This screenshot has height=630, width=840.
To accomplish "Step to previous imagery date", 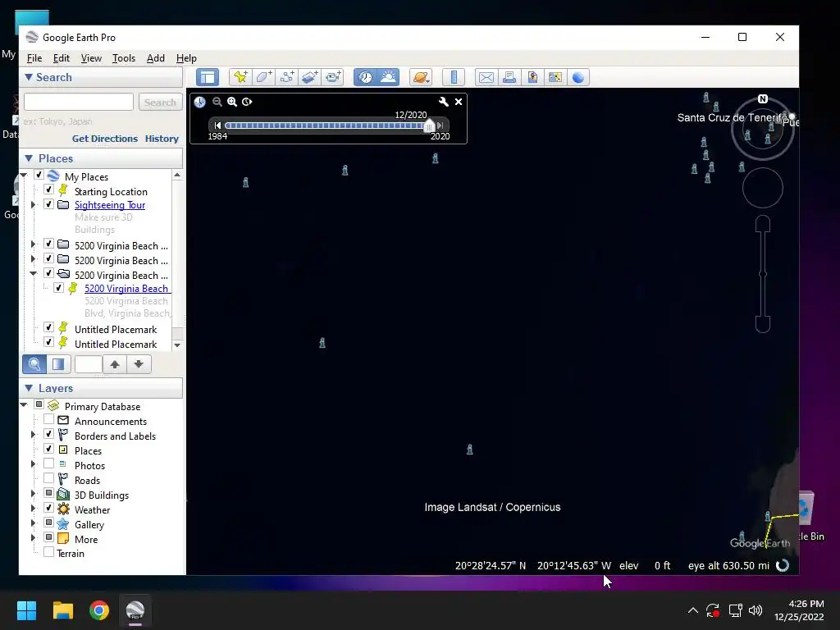I will click(x=217, y=126).
